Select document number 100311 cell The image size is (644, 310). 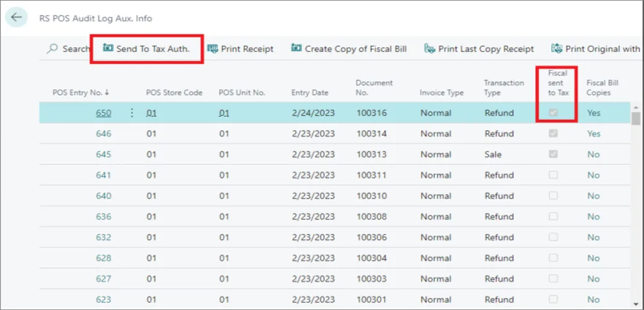(x=371, y=176)
